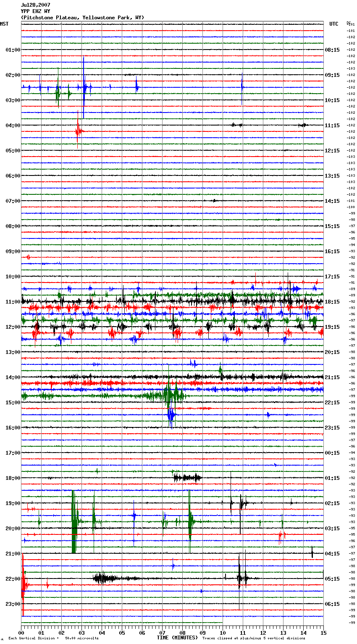Click the 08:15 UTC time label
Image resolution: width=357 pixels, height=644 pixels.
click(332, 50)
